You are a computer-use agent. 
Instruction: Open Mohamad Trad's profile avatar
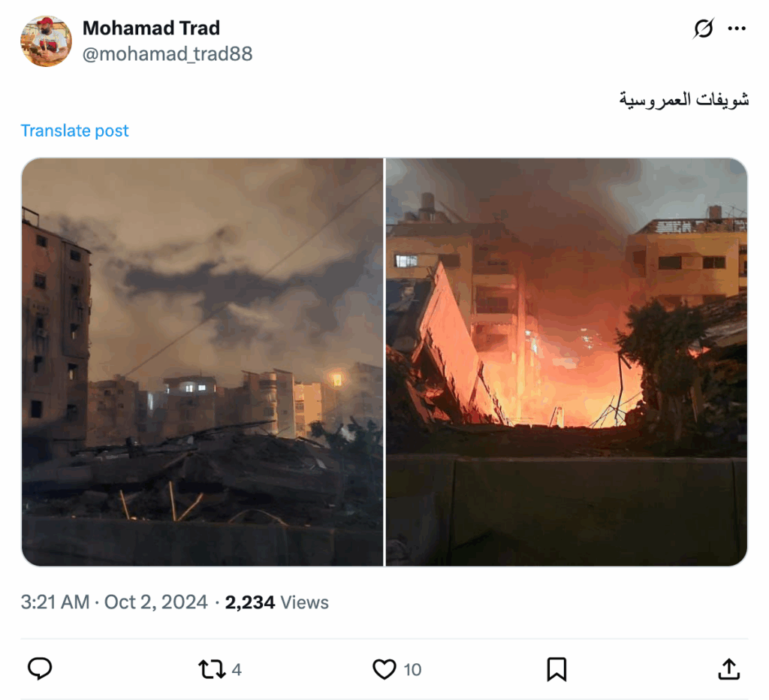click(46, 41)
